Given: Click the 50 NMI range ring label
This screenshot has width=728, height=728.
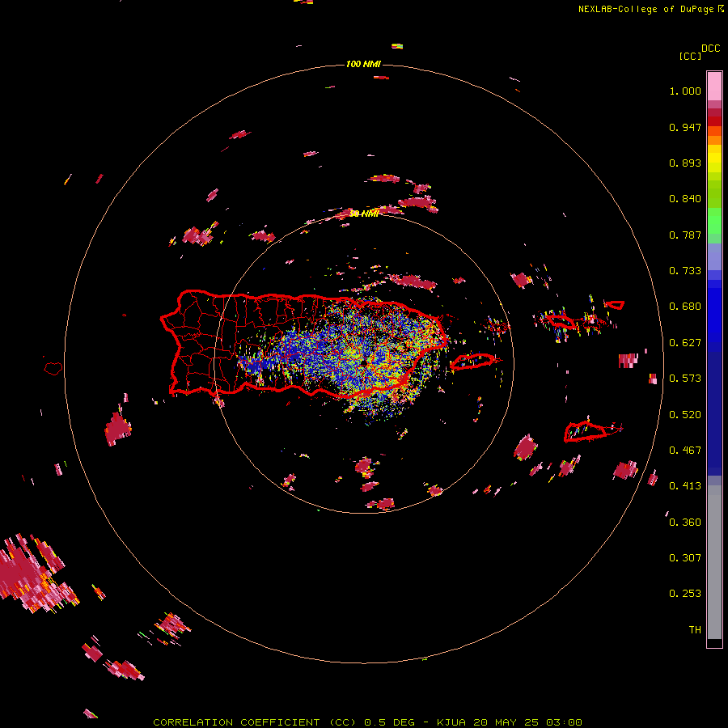Looking at the screenshot, I should (364, 214).
